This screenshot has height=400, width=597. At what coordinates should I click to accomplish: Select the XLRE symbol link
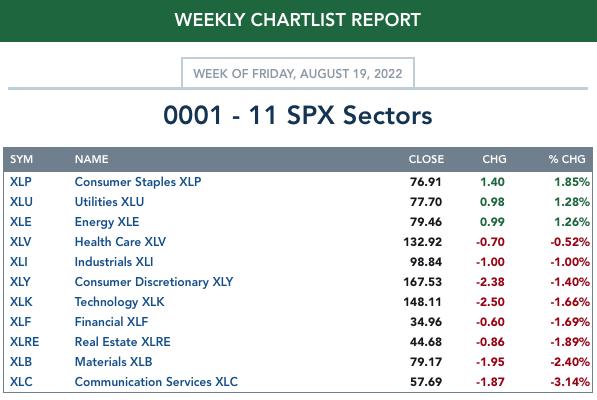pos(24,341)
